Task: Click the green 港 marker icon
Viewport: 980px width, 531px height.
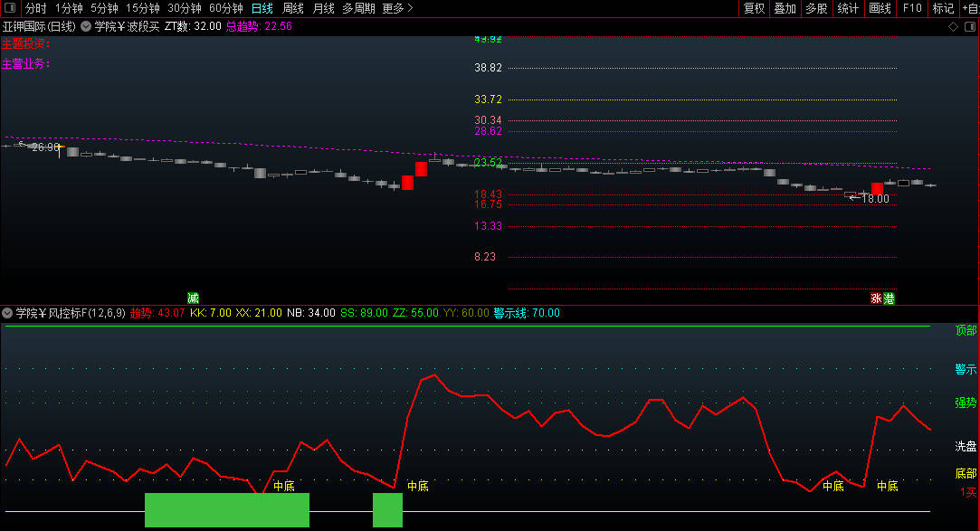Action: pos(889,298)
